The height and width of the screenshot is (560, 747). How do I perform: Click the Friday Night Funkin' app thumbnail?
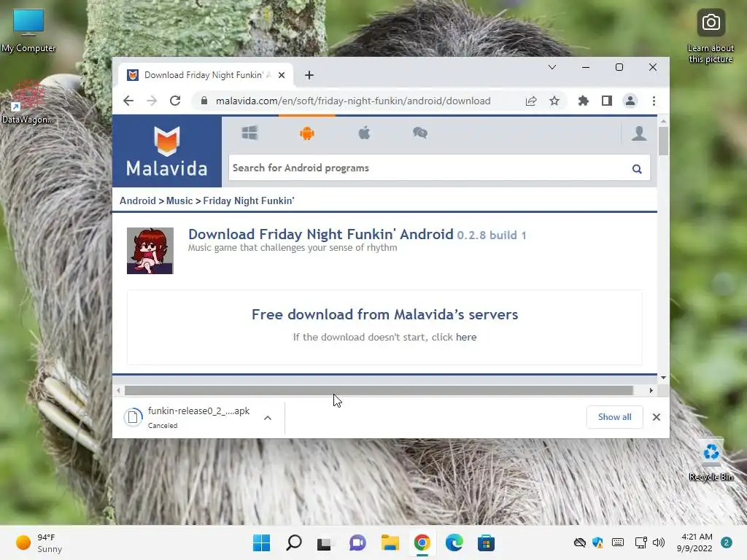[150, 251]
